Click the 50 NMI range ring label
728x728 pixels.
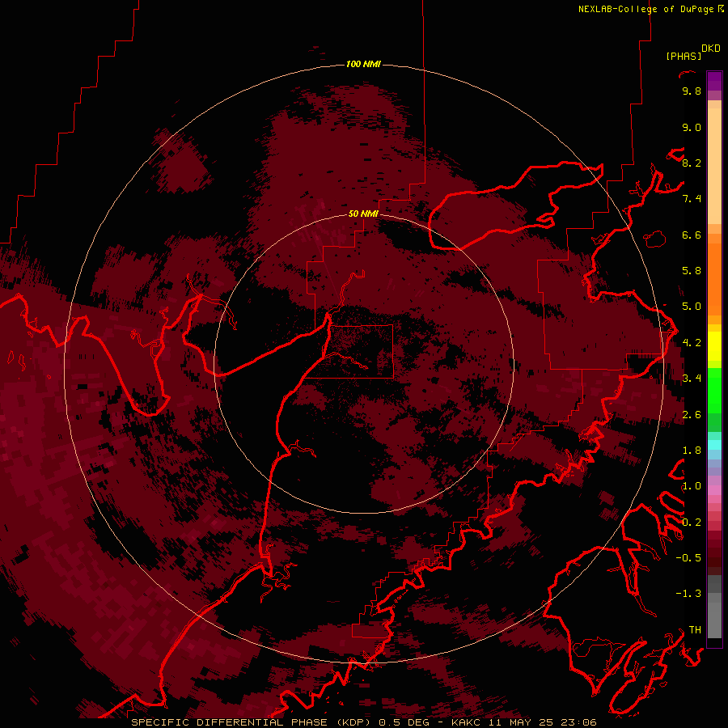point(363,214)
